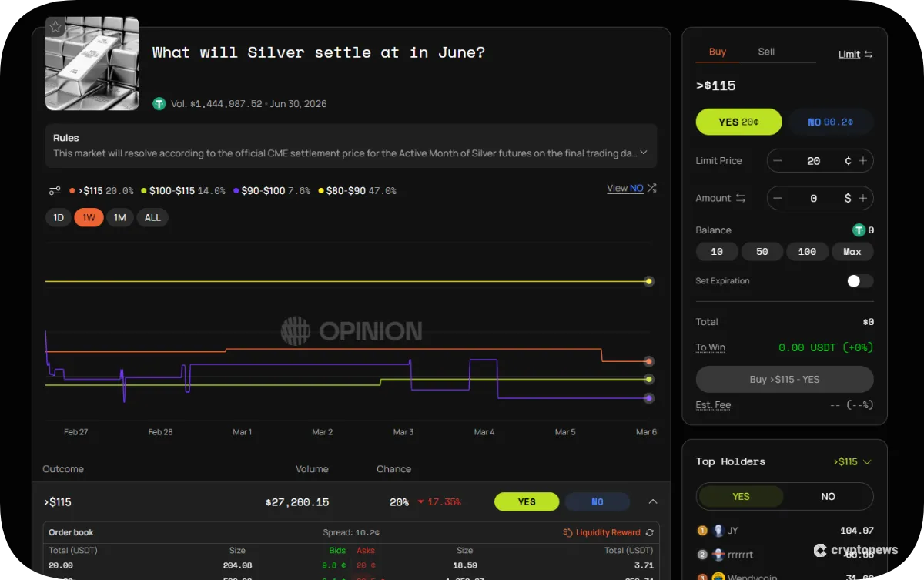924x580 pixels.
Task: Click the $27,260.15 volume value
Action: coord(297,502)
